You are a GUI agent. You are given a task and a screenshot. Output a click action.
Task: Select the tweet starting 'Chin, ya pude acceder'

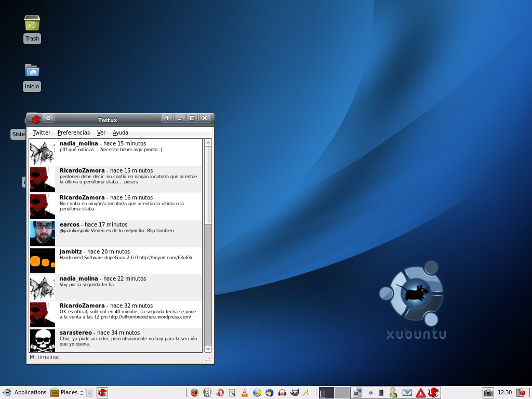(116, 341)
